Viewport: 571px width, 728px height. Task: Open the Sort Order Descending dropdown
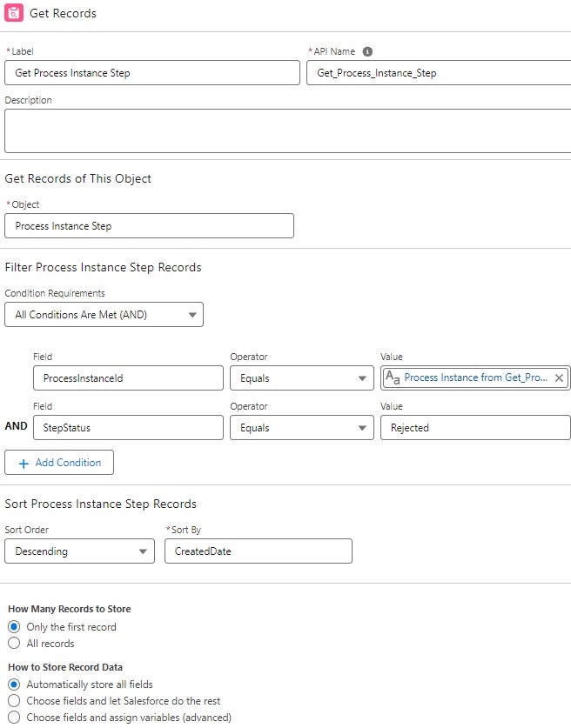coord(79,551)
